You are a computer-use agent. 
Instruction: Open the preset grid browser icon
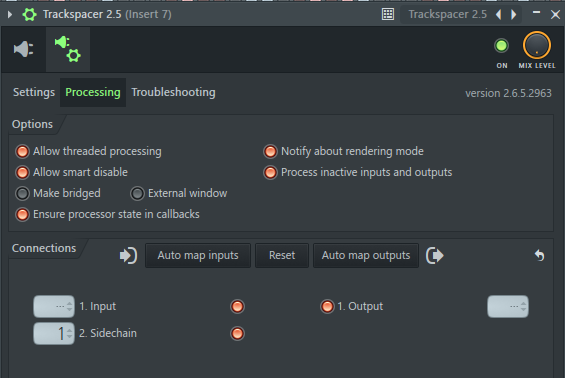point(388,14)
